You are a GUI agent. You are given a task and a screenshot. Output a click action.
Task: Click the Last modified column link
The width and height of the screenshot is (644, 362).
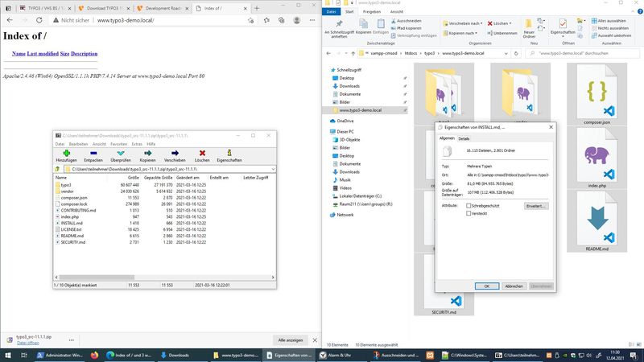click(43, 54)
